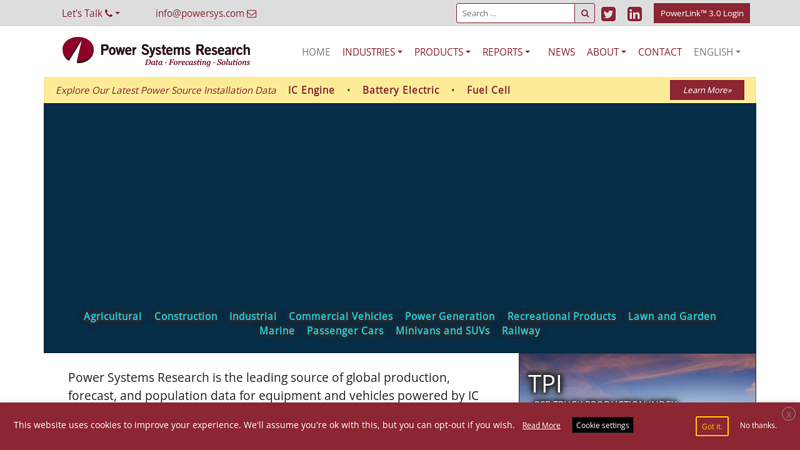Image resolution: width=800 pixels, height=450 pixels.
Task: Open the Marine segment link
Action: [x=277, y=331]
